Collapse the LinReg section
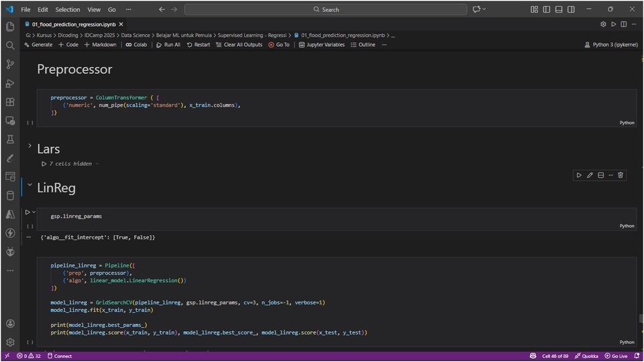The width and height of the screenshot is (644, 362). pyautogui.click(x=30, y=186)
